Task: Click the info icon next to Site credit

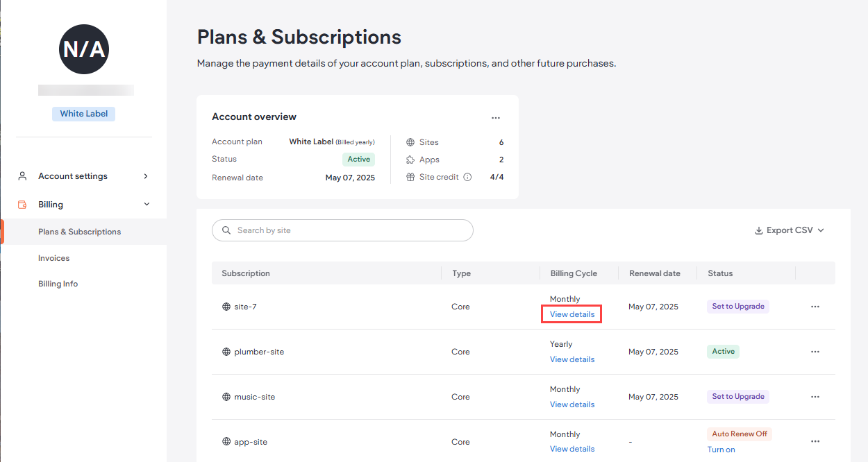Action: 467,176
